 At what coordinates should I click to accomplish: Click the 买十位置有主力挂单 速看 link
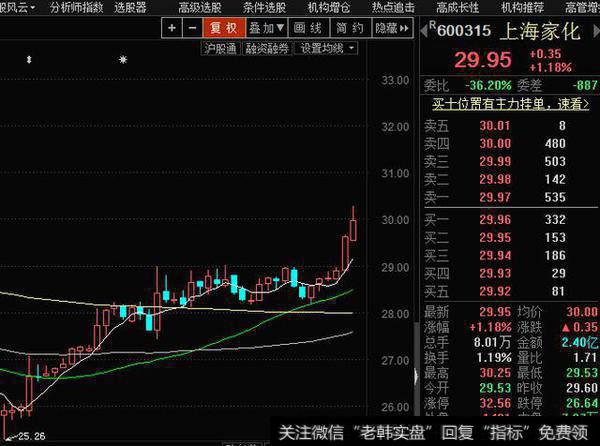(510, 104)
